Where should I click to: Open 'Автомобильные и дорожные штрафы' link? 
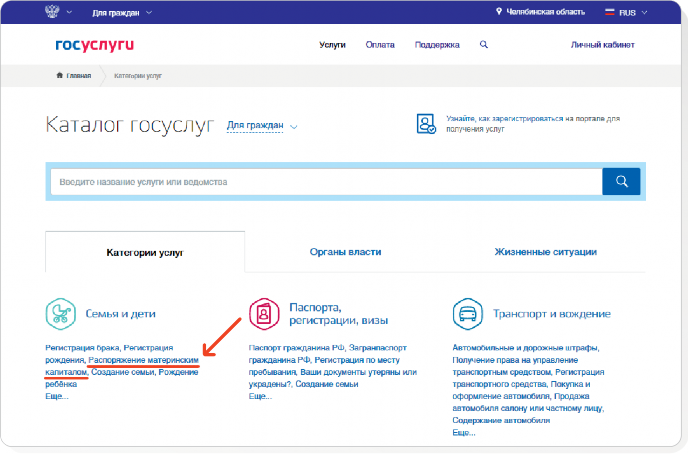525,348
